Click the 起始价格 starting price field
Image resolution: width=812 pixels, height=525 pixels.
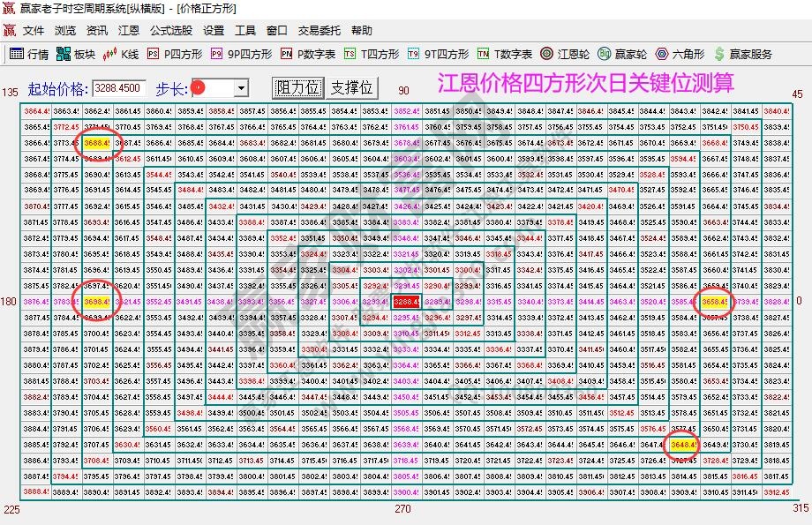pyautogui.click(x=117, y=88)
